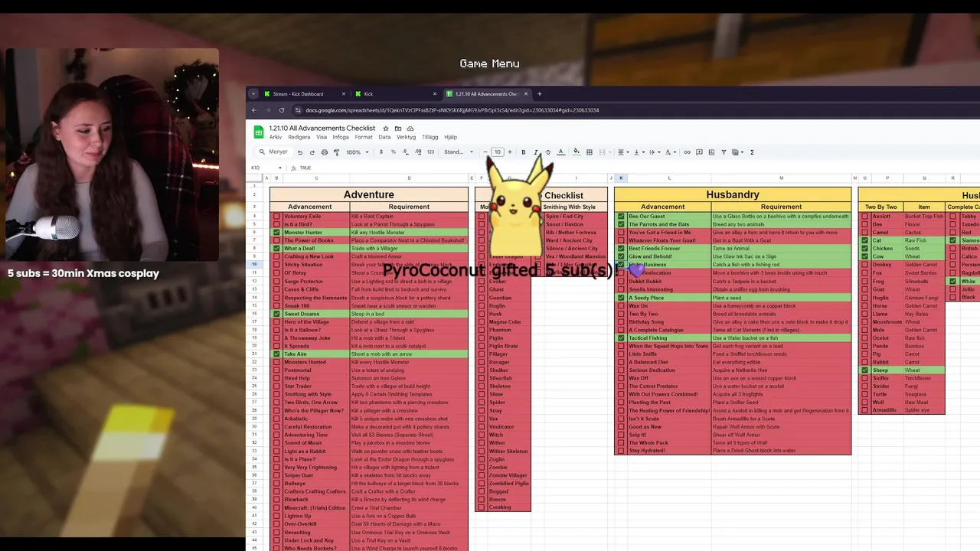Open text color tool

point(560,152)
